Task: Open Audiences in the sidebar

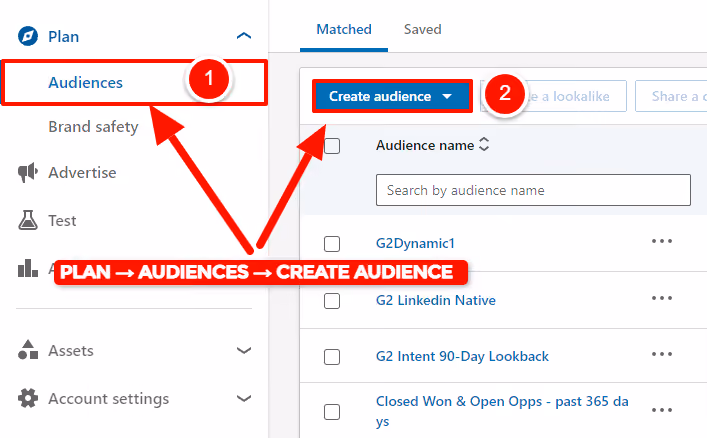Action: click(134, 83)
